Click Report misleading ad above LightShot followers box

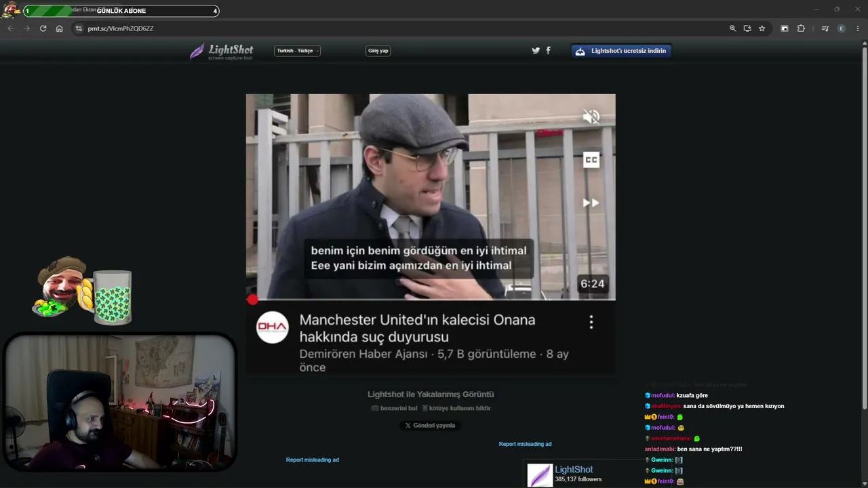tap(525, 444)
